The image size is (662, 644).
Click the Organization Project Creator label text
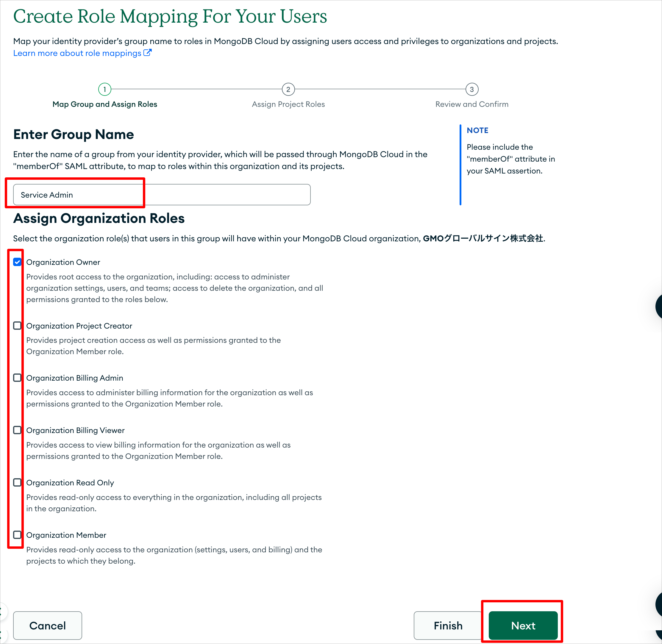[x=79, y=326]
